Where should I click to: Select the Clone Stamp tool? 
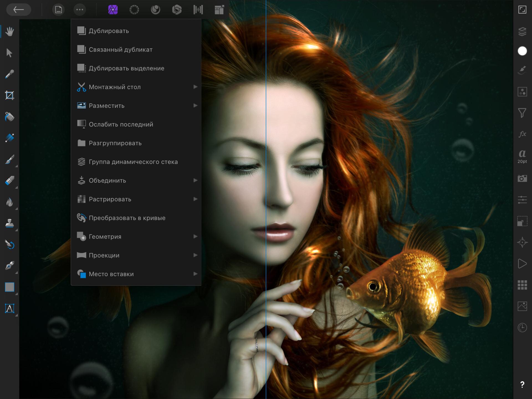pyautogui.click(x=10, y=223)
